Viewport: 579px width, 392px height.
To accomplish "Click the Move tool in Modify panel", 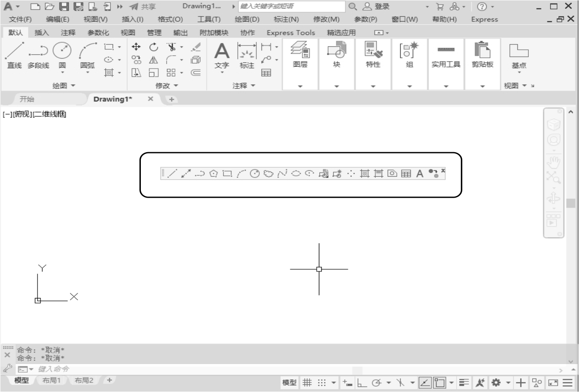I will (136, 47).
